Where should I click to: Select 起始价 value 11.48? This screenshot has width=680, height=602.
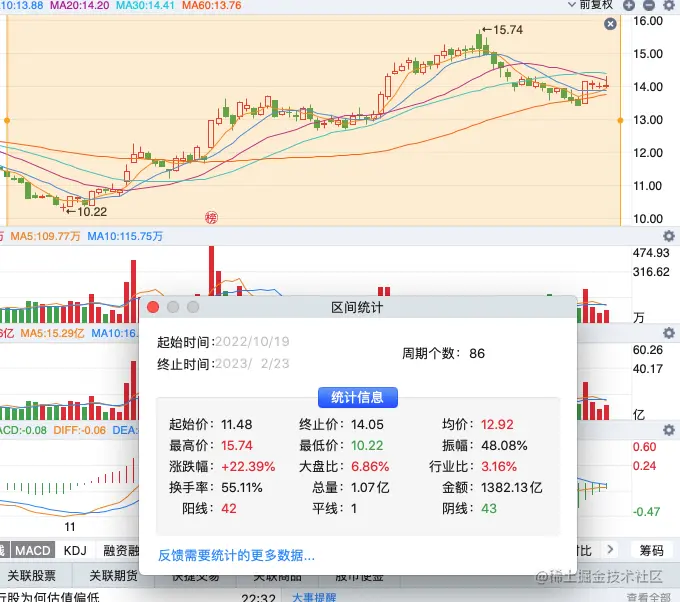(x=236, y=424)
